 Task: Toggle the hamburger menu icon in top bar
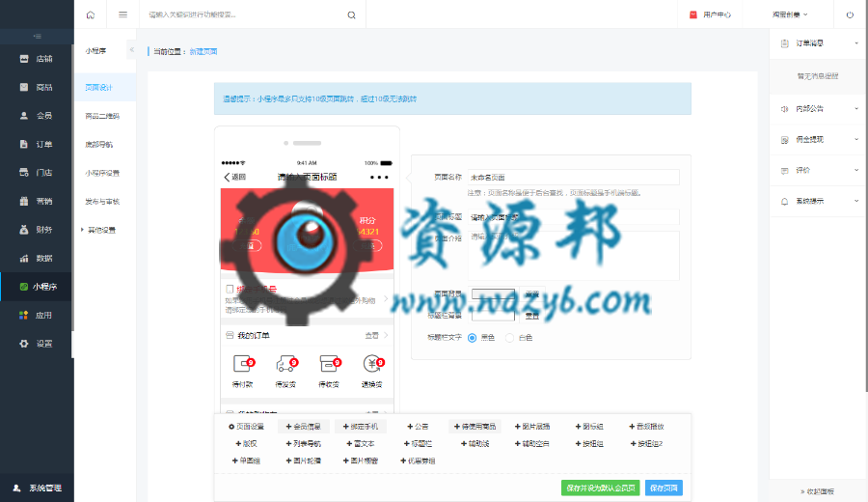pyautogui.click(x=122, y=14)
